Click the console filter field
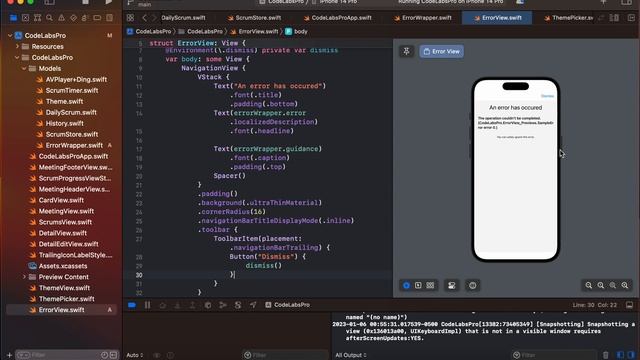The height and width of the screenshot is (360, 640). point(555,355)
